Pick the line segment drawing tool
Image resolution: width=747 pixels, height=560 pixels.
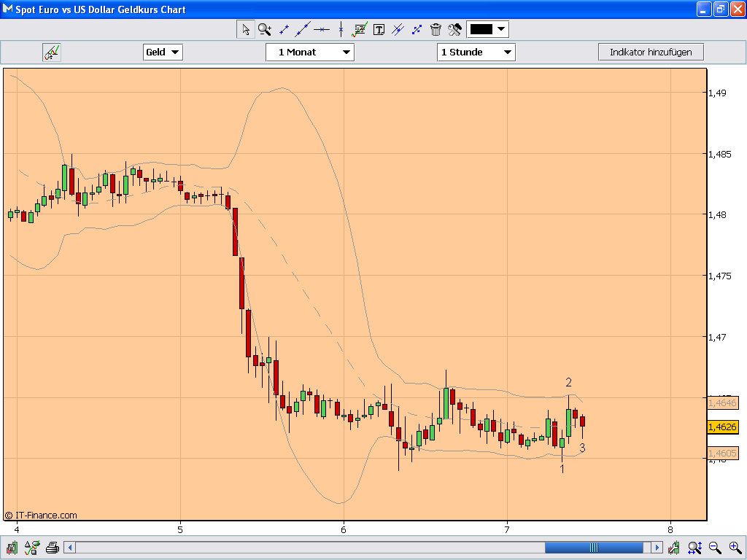[284, 29]
